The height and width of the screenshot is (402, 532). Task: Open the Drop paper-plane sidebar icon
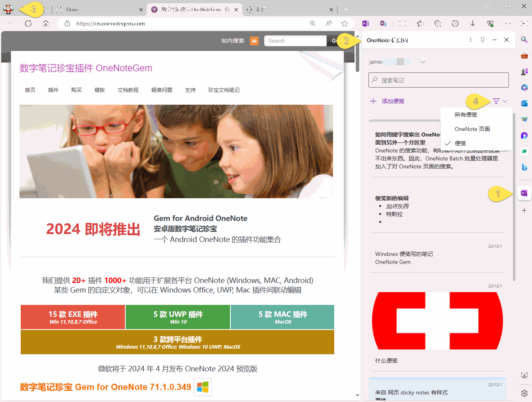[x=524, y=119]
